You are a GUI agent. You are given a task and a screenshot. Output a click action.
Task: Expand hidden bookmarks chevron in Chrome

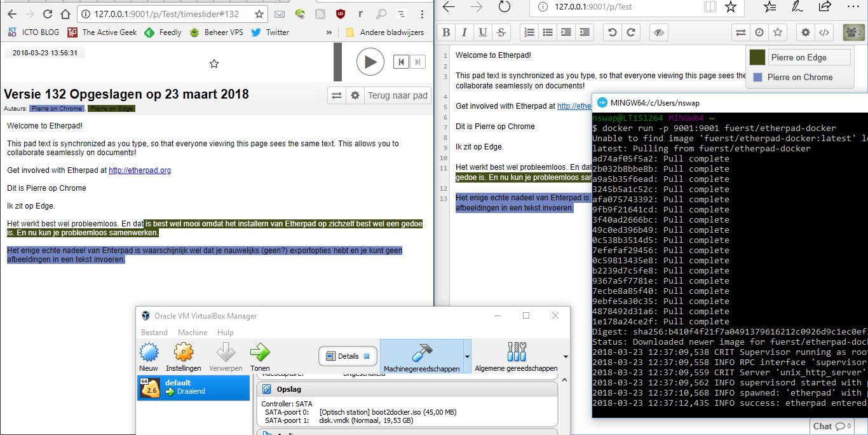329,32
